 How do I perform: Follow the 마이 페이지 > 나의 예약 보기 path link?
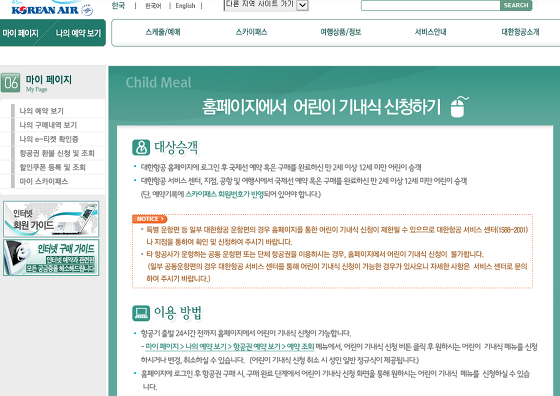(230, 346)
